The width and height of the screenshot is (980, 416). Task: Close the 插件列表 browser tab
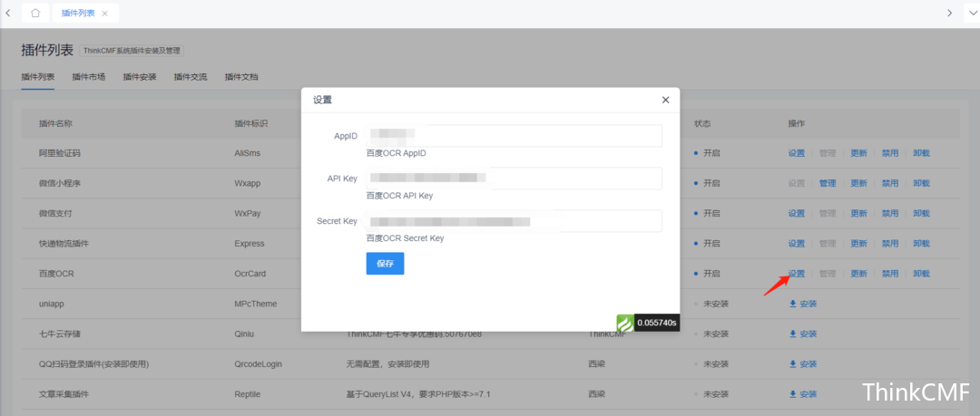click(104, 13)
